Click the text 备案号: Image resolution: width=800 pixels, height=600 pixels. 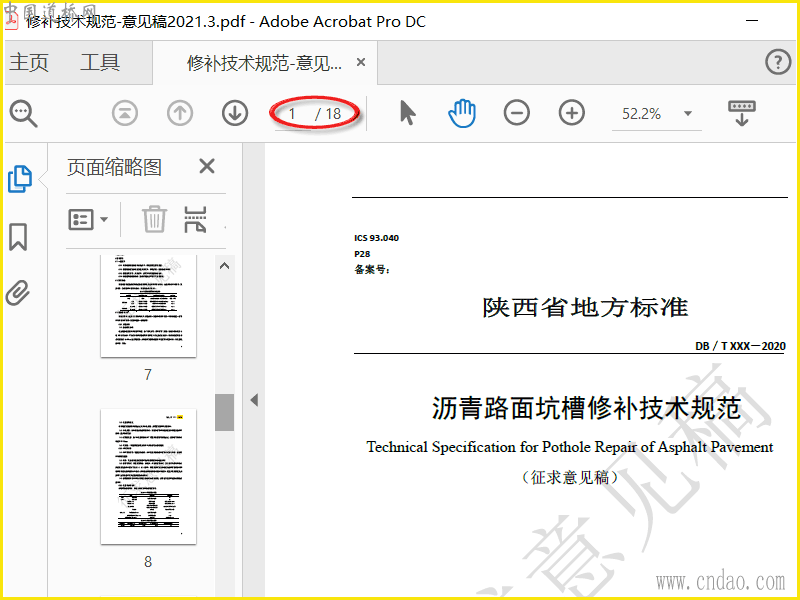tap(372, 269)
